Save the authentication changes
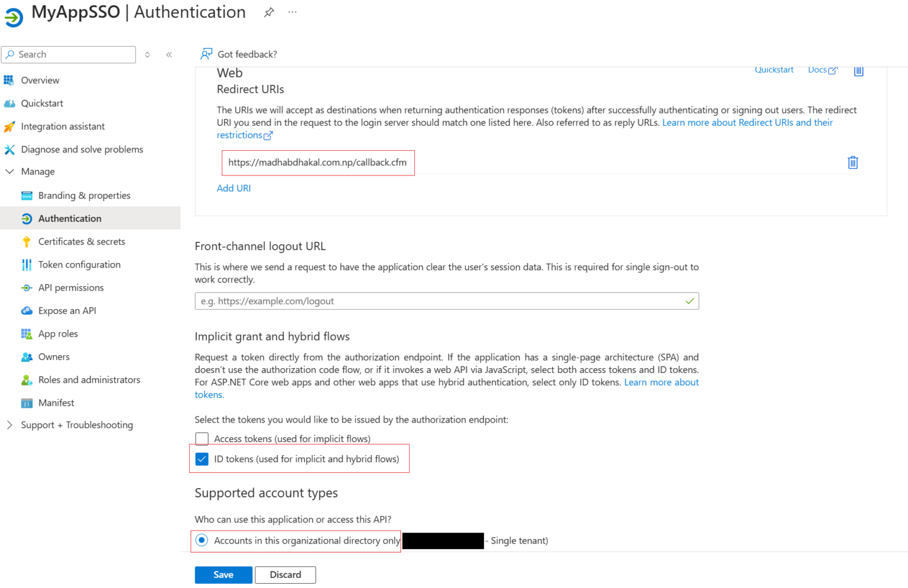Screen dimensions: 908x588 tap(223, 574)
